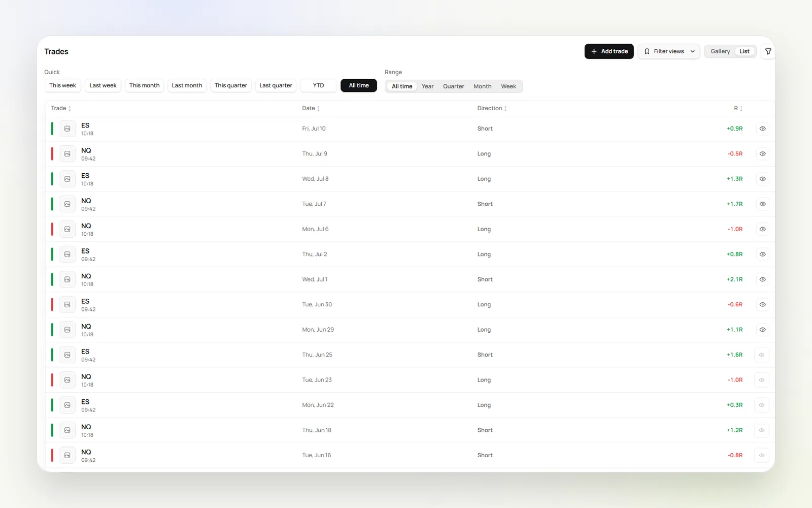812x508 pixels.
Task: Click the image icon on Thu, Jul 2 trade
Action: tap(67, 255)
